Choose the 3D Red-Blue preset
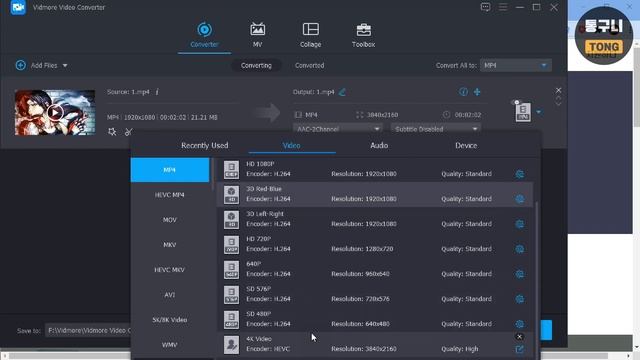This screenshot has height=360, width=640. tap(375, 194)
